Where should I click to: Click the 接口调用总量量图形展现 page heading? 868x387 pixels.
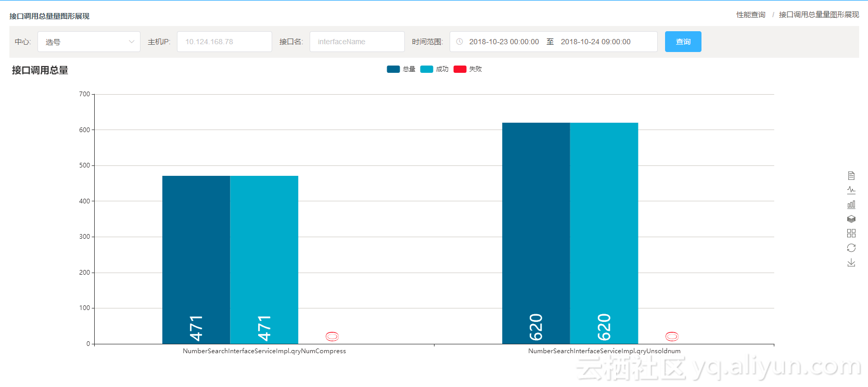(x=49, y=16)
